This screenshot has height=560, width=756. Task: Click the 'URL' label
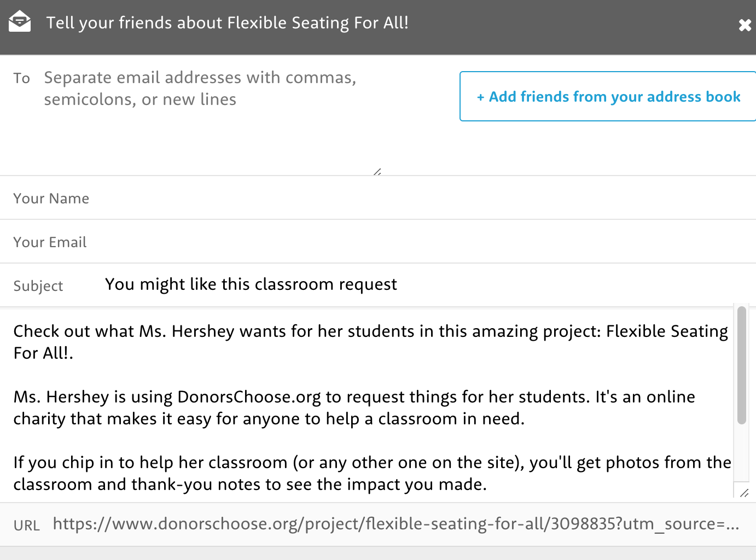[x=27, y=526]
